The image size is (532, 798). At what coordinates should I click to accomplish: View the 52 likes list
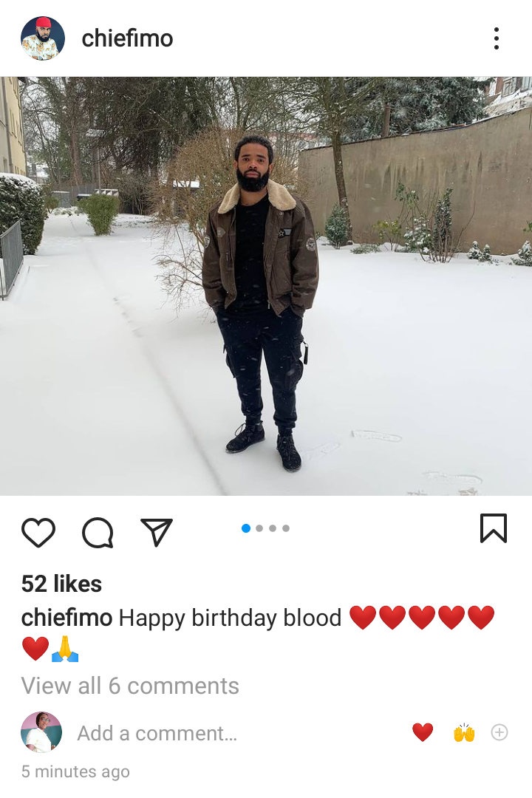tap(61, 584)
